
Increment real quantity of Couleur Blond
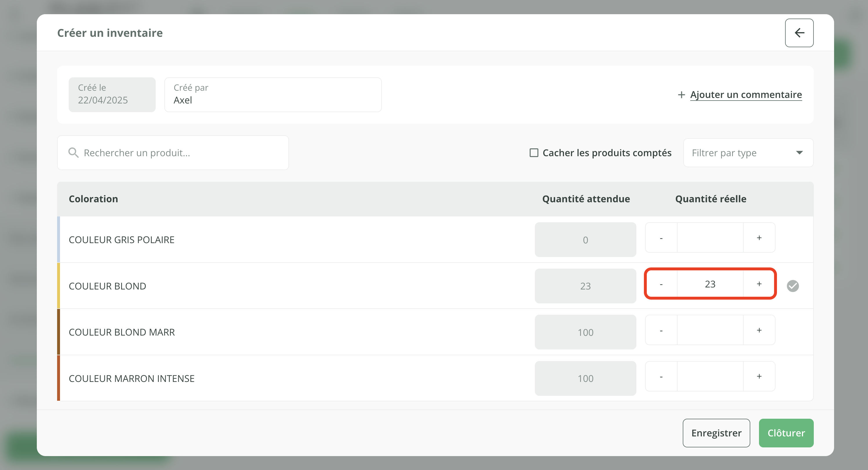click(759, 284)
